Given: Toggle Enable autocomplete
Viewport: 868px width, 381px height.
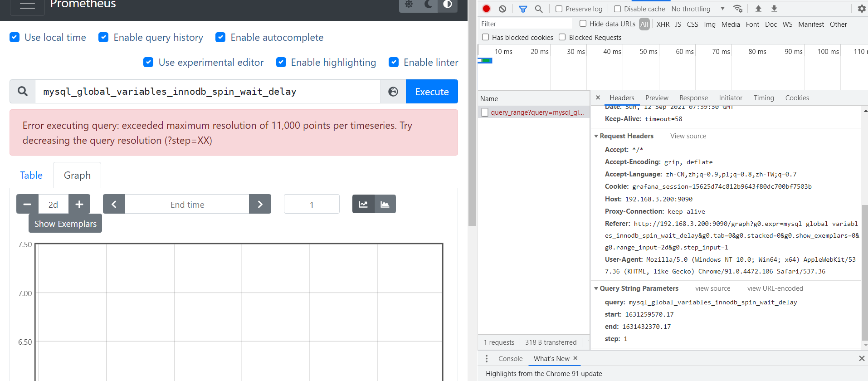Looking at the screenshot, I should point(220,37).
